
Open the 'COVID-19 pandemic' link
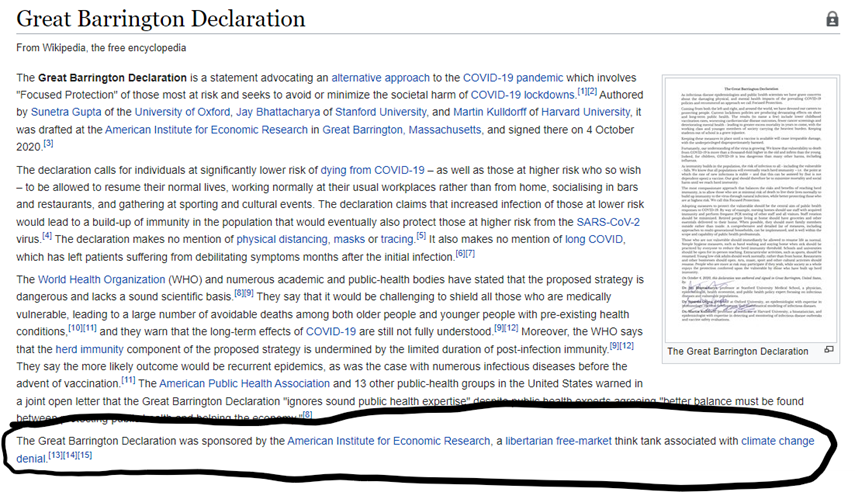pyautogui.click(x=513, y=78)
